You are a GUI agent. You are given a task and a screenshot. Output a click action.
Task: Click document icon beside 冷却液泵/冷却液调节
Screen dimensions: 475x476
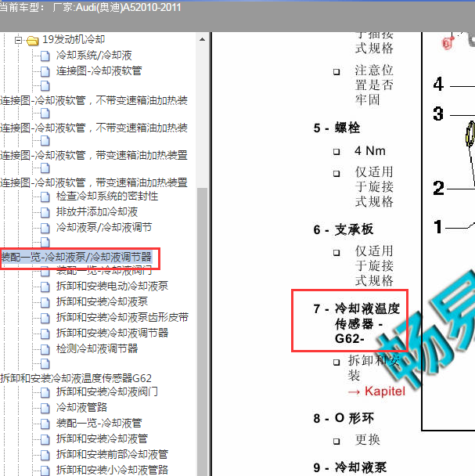(x=45, y=228)
